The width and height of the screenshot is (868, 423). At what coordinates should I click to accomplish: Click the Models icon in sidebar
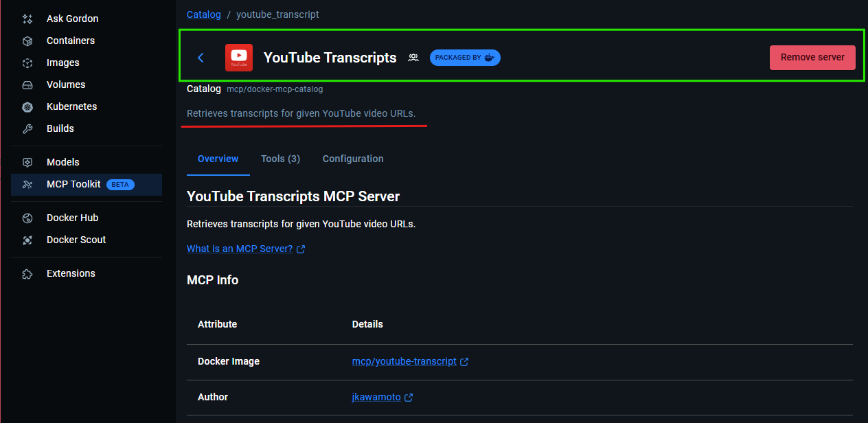27,162
